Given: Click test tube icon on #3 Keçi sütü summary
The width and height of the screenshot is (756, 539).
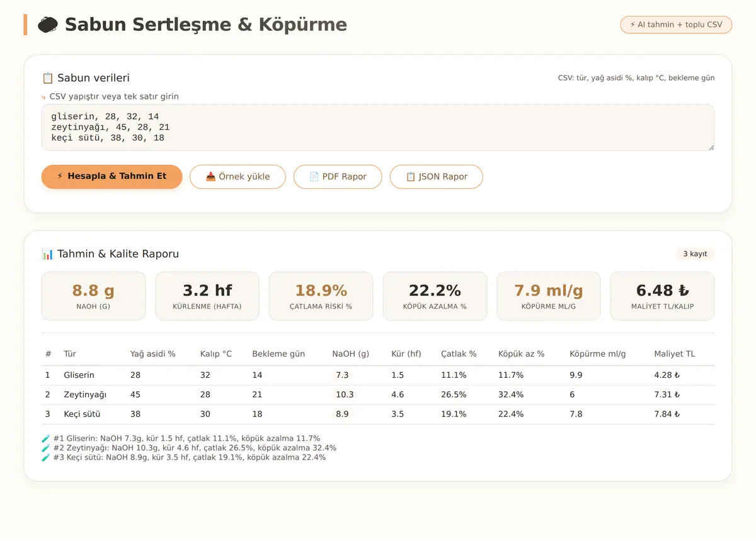Looking at the screenshot, I should pyautogui.click(x=45, y=457).
